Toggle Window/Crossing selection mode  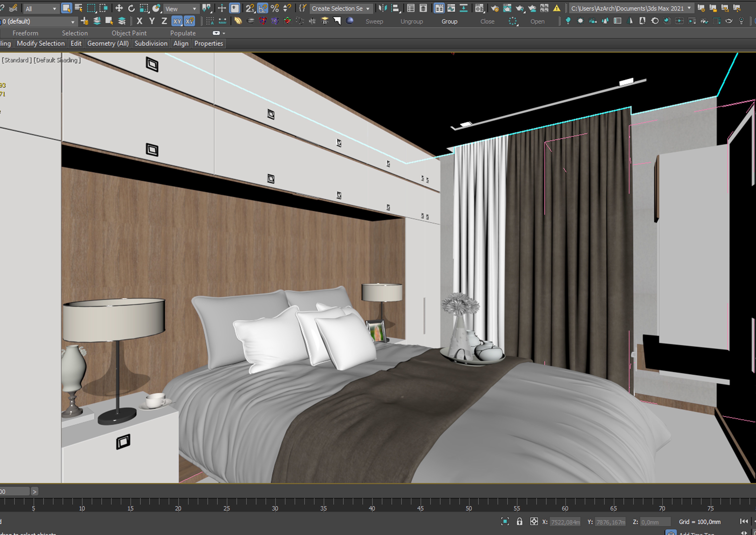point(104,8)
